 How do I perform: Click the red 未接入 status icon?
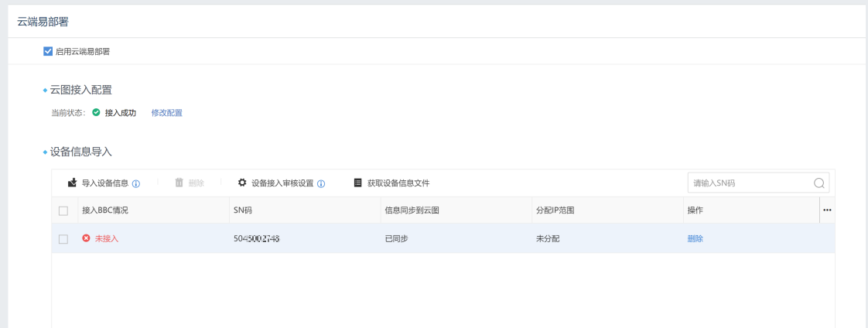pos(87,238)
